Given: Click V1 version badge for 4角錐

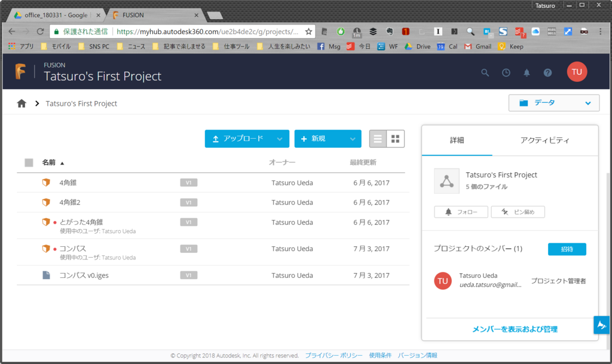Looking at the screenshot, I should click(x=188, y=182).
